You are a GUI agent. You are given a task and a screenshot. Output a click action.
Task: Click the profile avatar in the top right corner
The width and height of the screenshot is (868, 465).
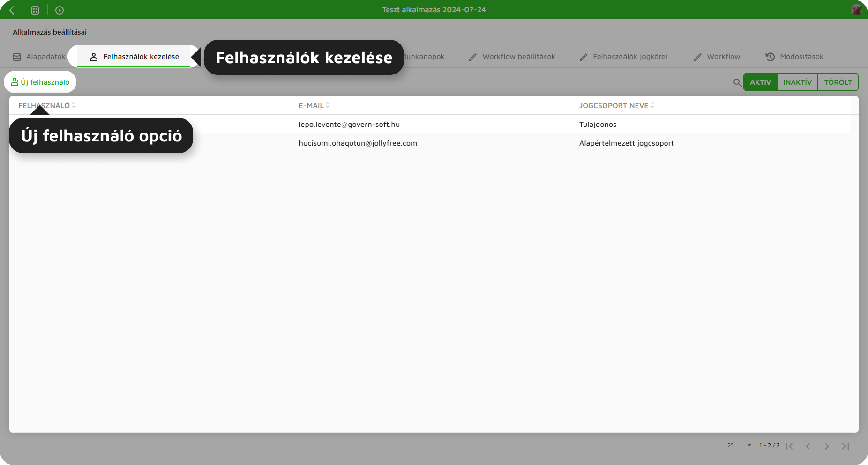point(857,9)
